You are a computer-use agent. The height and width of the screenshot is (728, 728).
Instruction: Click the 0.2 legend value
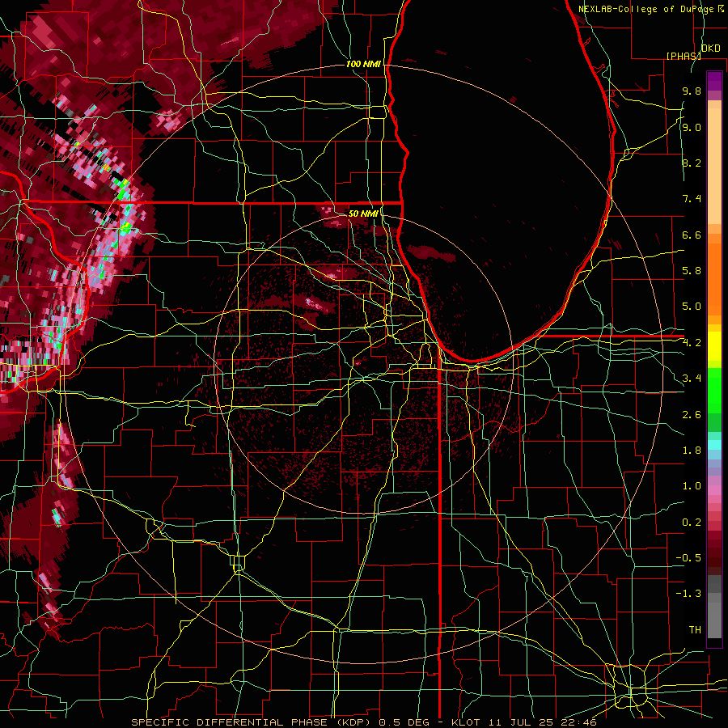[692, 523]
